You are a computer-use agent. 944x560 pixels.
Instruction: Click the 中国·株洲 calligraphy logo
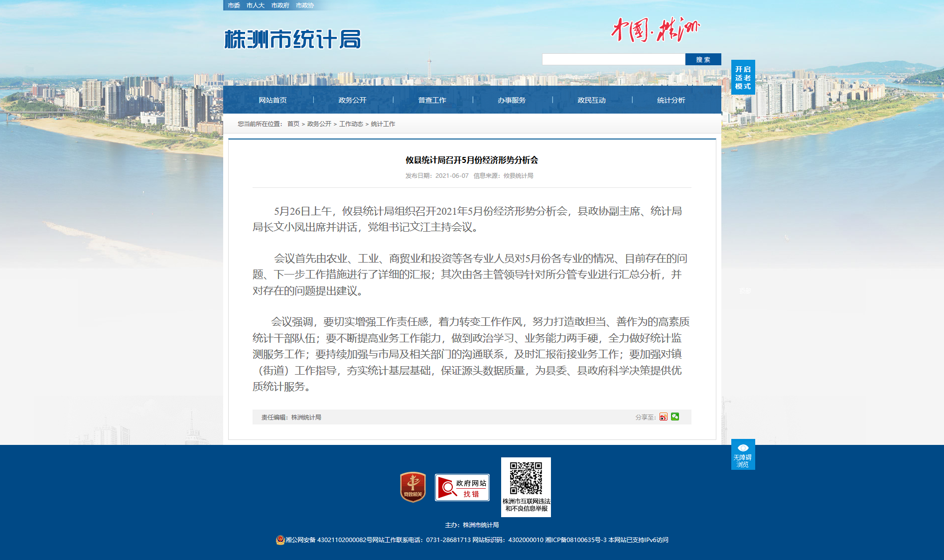coord(655,29)
